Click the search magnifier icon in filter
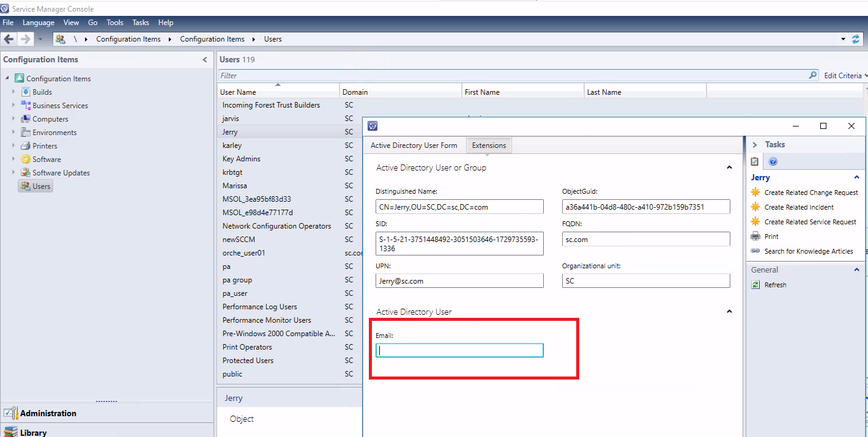The height and width of the screenshot is (437, 868). [x=813, y=75]
